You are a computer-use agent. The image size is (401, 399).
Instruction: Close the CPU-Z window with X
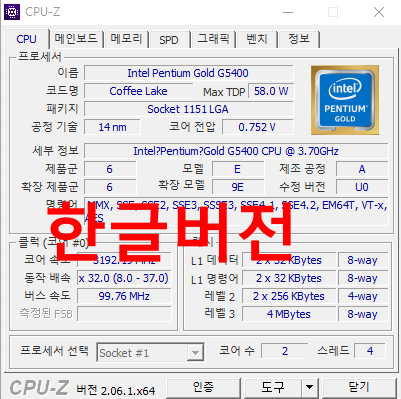[x=379, y=13]
